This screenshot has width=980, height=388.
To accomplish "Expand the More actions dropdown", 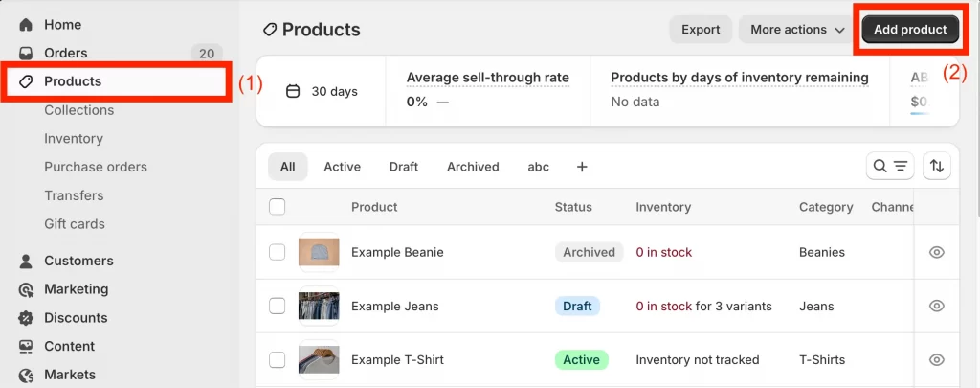I will tap(796, 30).
